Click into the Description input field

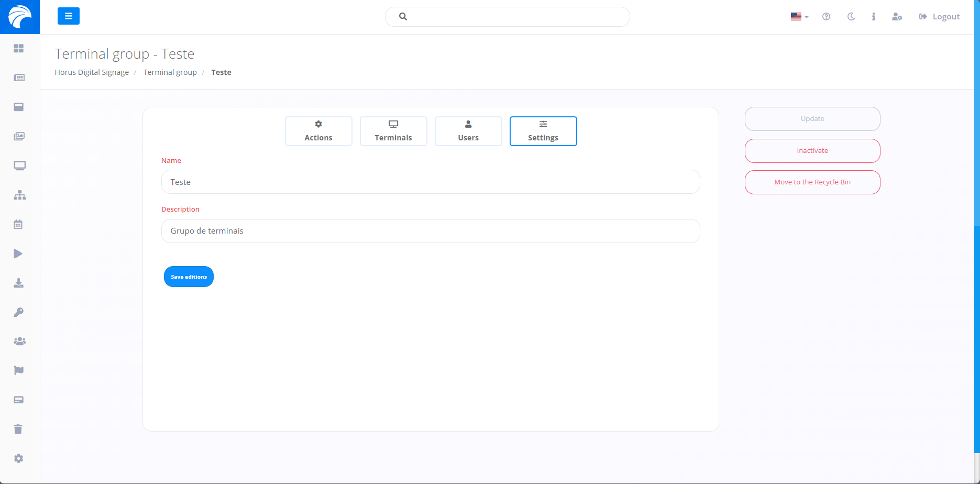[431, 231]
